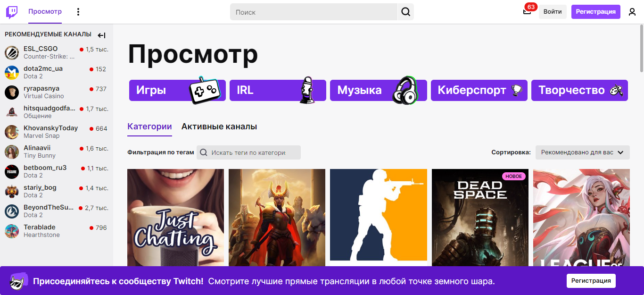Viewport: 644px width, 295px height.
Task: Focus the tag filter search field
Action: pyautogui.click(x=248, y=152)
